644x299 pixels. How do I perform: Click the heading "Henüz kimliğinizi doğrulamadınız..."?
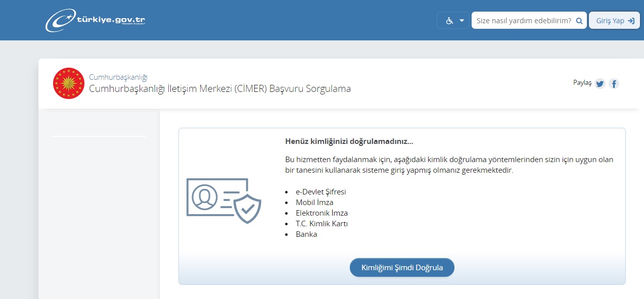tap(349, 141)
